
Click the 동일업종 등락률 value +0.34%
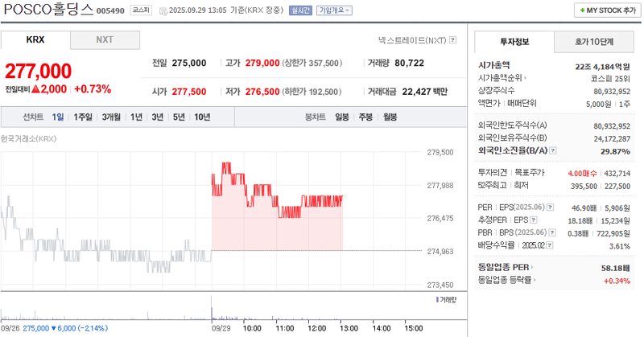[617, 281]
